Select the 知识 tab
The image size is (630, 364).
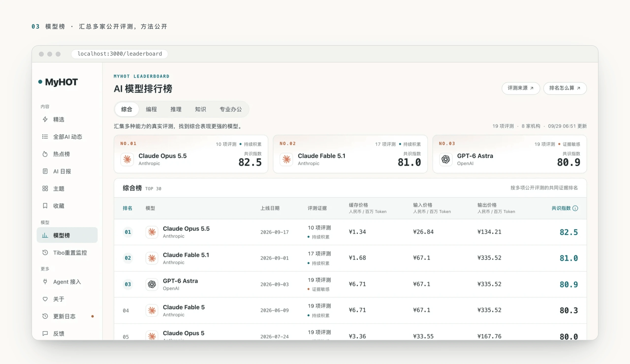(x=200, y=109)
